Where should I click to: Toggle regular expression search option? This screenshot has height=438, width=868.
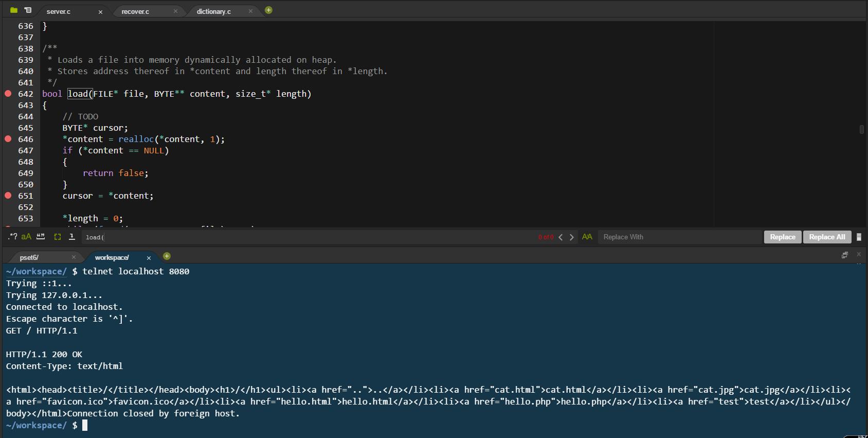click(x=12, y=237)
